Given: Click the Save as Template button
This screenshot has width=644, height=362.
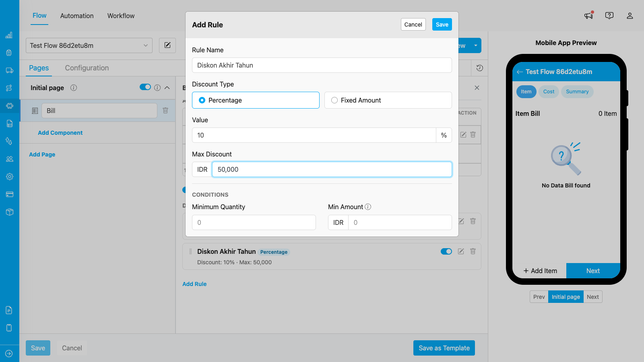Looking at the screenshot, I should coord(444,348).
